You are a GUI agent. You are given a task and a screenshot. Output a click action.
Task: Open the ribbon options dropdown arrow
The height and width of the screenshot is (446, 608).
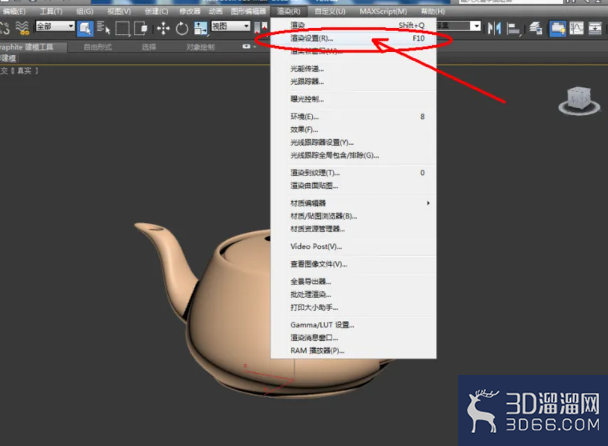coord(255,47)
